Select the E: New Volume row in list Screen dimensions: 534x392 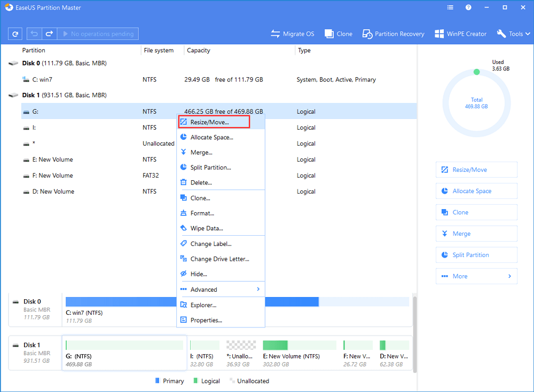219,159
